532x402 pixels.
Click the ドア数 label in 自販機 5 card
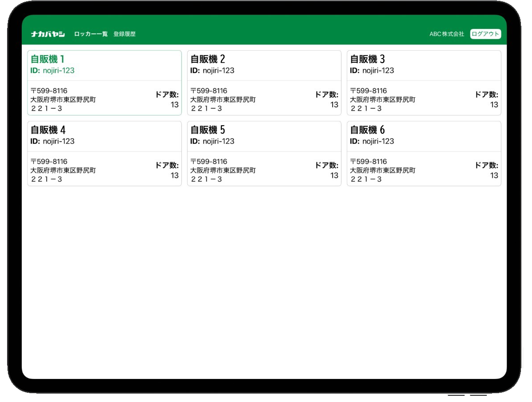click(x=327, y=165)
